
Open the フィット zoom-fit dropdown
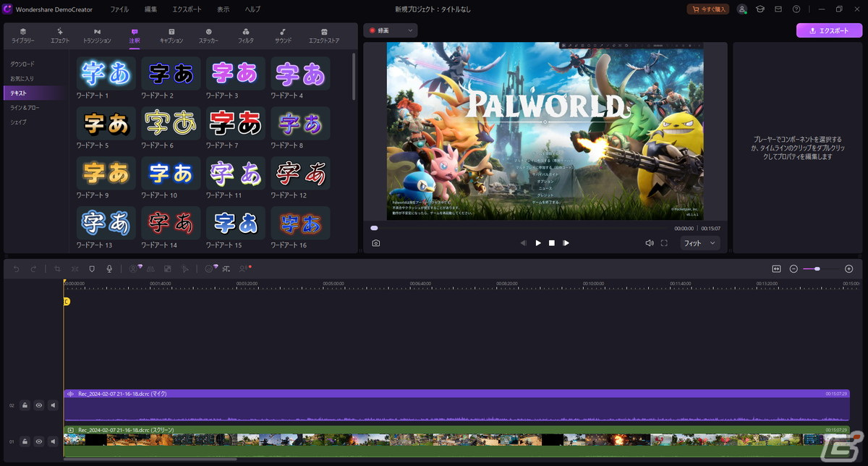coord(699,243)
